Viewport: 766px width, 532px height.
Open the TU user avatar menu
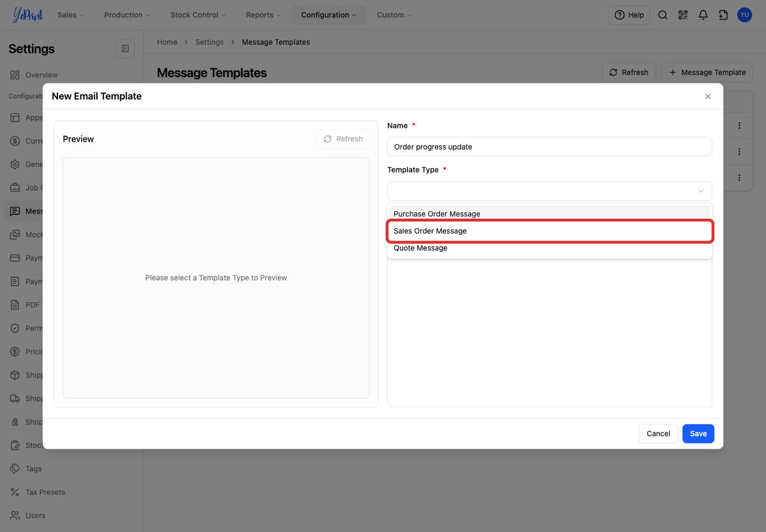point(745,15)
